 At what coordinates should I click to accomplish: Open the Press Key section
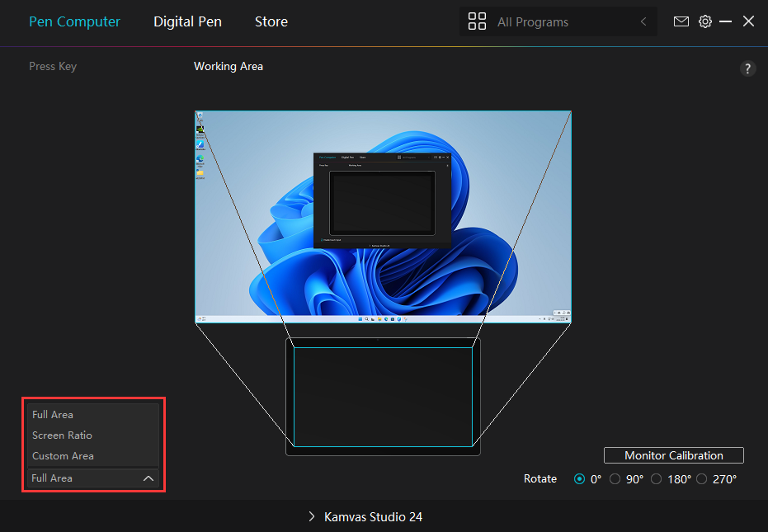click(x=53, y=66)
